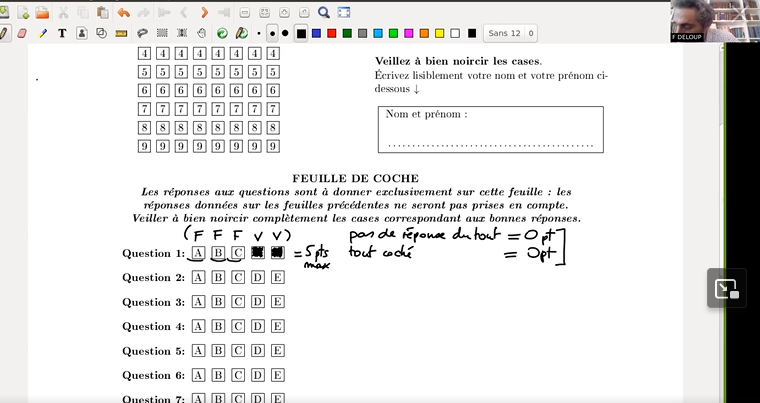Go to previous page with left chevron

[184, 12]
